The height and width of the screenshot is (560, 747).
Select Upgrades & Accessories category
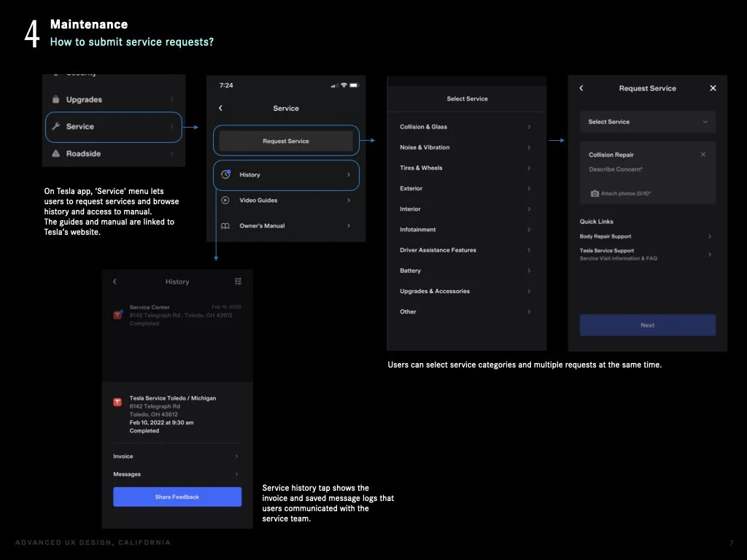(466, 291)
